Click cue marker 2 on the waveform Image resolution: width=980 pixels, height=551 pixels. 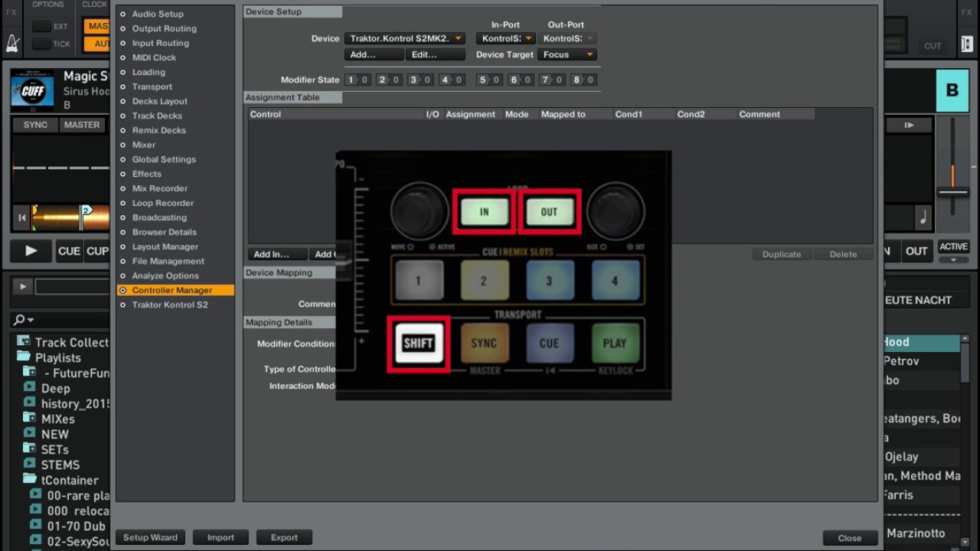pyautogui.click(x=86, y=210)
